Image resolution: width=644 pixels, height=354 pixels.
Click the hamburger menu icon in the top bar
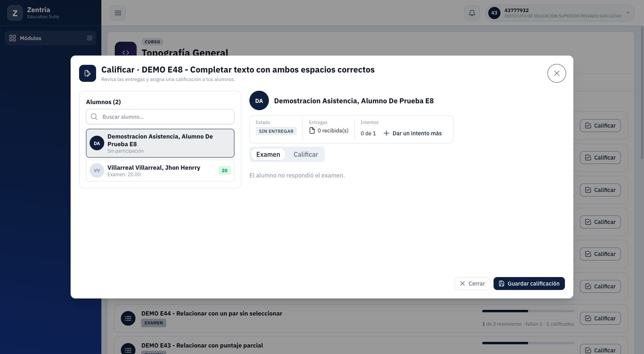[x=118, y=13]
